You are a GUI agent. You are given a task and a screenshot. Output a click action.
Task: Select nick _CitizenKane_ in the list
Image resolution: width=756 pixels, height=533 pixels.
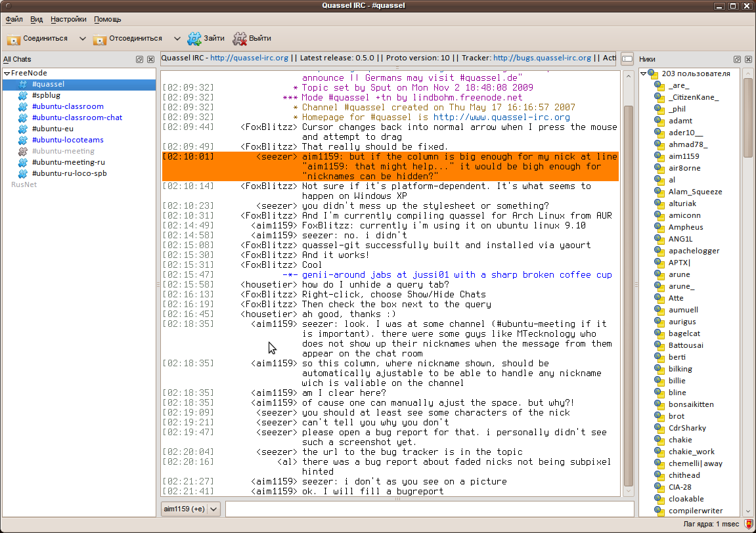coord(694,97)
